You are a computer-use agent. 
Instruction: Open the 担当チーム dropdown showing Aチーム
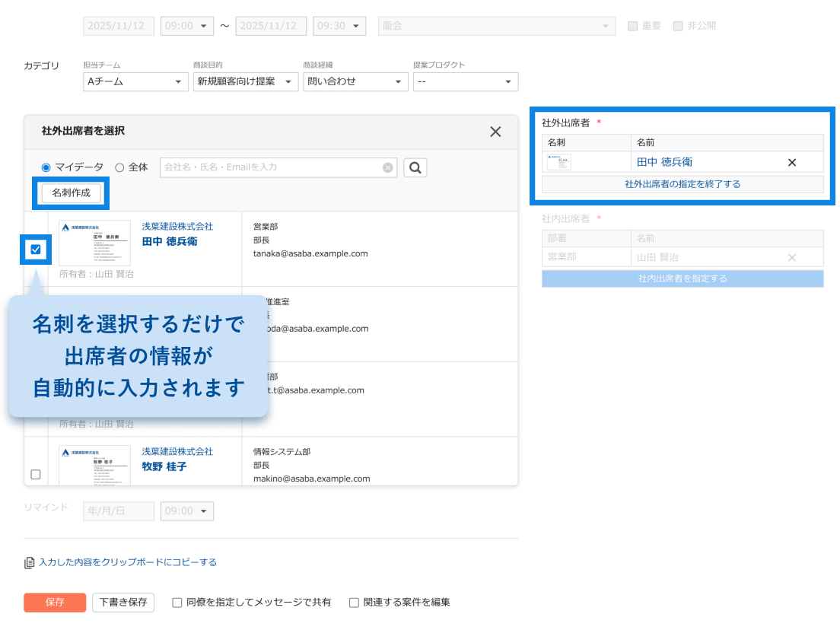tap(135, 81)
